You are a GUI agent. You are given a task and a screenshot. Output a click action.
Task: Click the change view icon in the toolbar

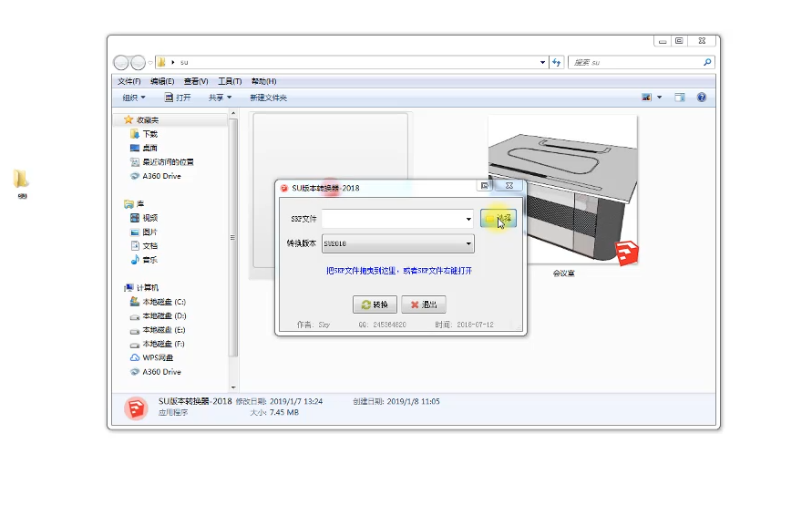point(646,98)
